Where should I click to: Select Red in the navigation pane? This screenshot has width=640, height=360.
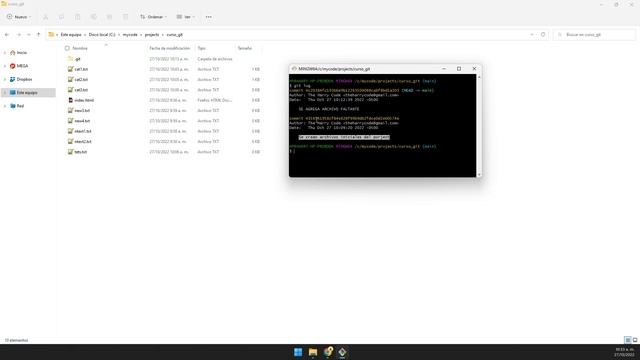coord(20,106)
